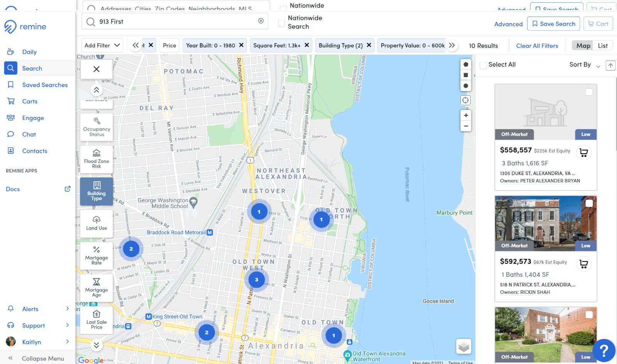Image resolution: width=617 pixels, height=364 pixels.
Task: Switch to the List view tab
Action: pyautogui.click(x=603, y=45)
